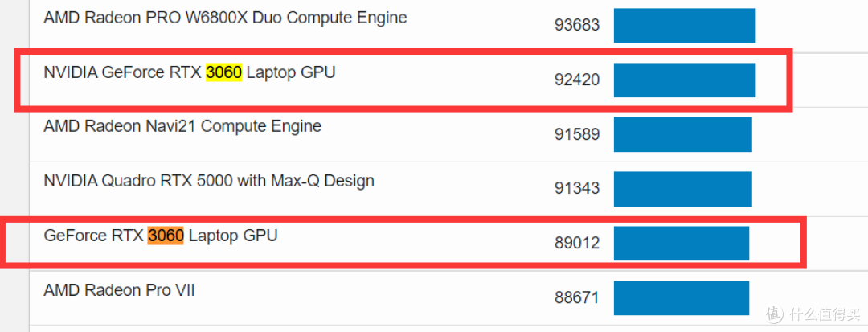Click the blue bar next to score 89012

682,244
